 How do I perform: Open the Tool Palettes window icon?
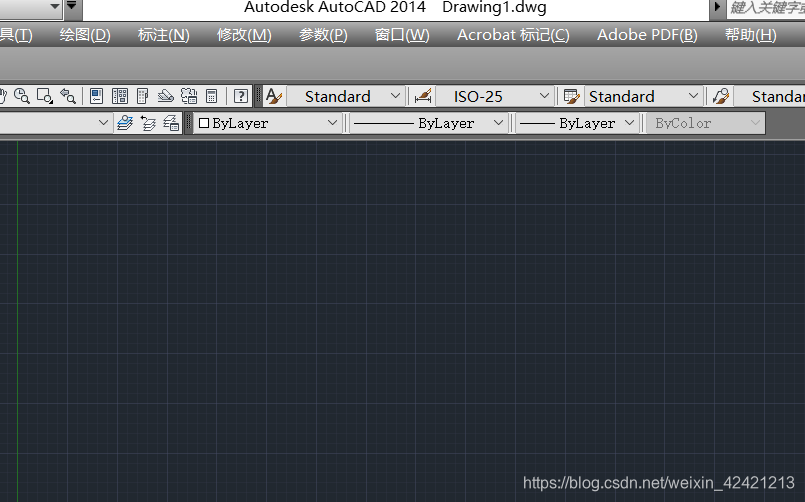tap(142, 96)
